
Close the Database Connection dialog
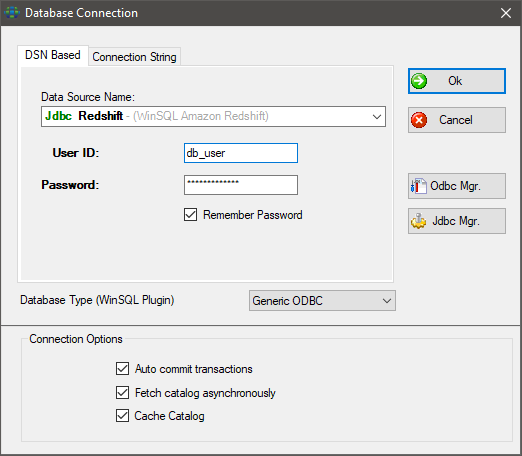[x=506, y=13]
